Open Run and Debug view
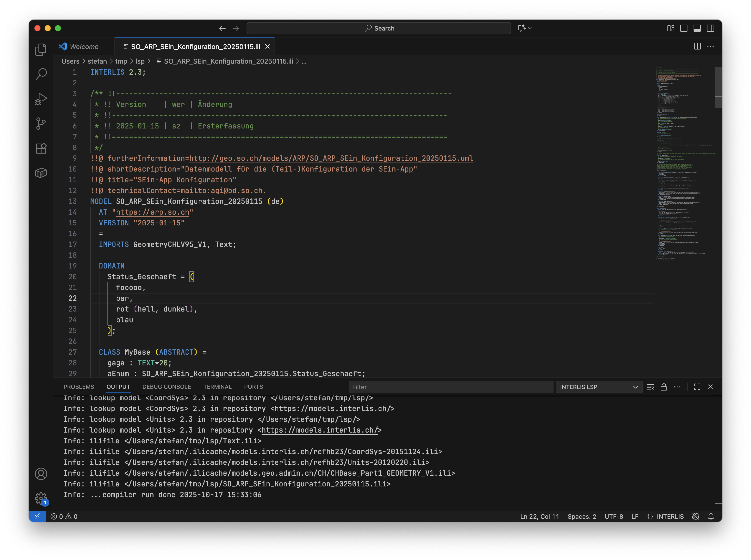This screenshot has height=560, width=751. [x=41, y=99]
